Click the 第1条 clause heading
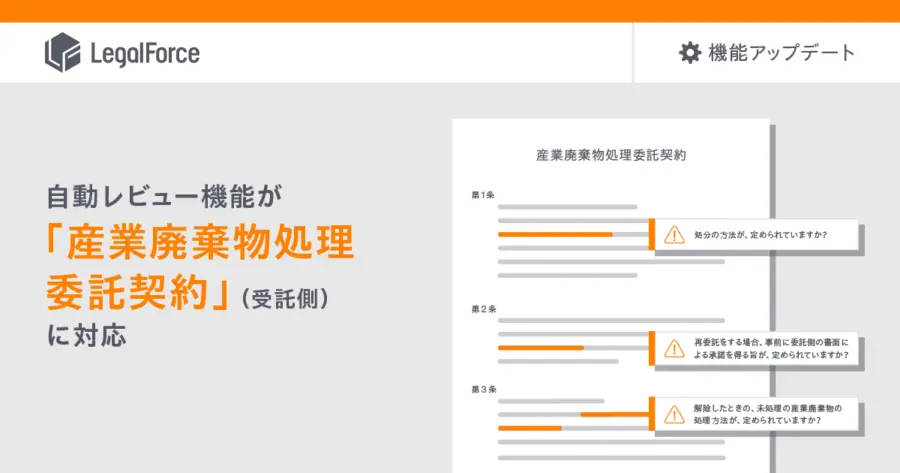Screen dimensions: 900x473 [483, 195]
